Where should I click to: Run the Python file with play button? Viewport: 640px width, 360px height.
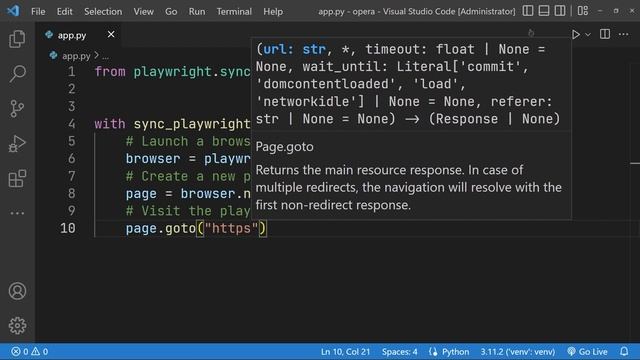point(576,35)
